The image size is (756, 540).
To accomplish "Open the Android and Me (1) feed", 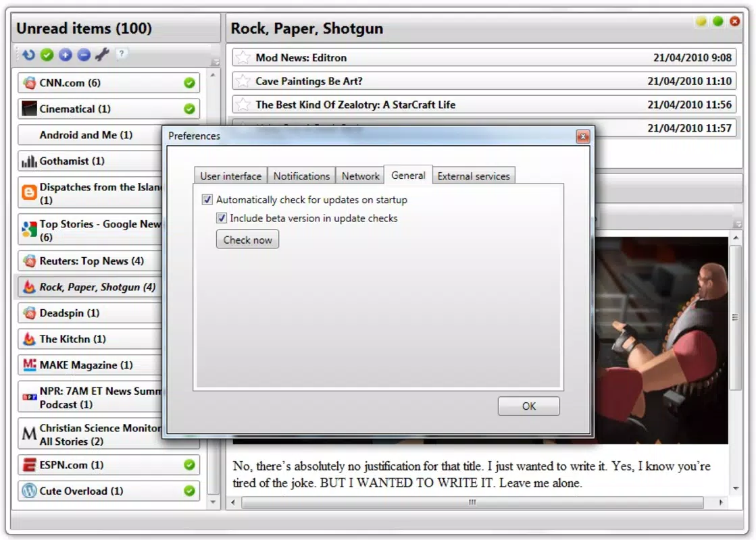I will pyautogui.click(x=90, y=135).
